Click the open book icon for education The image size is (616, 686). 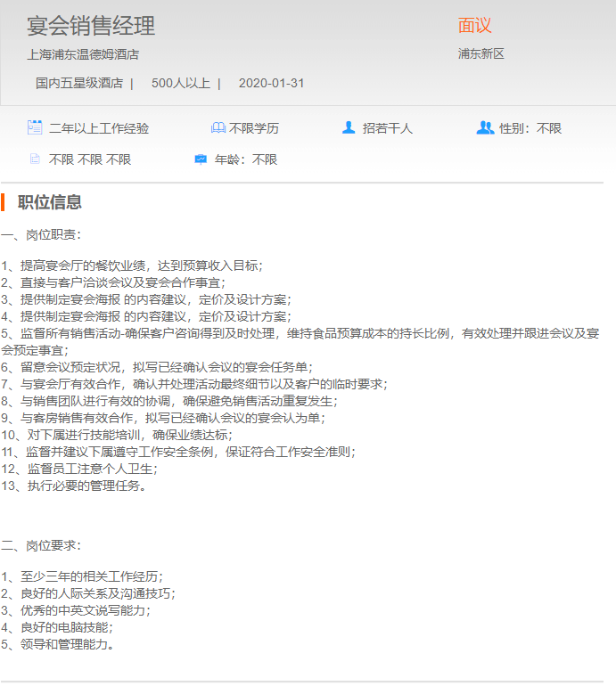[x=218, y=128]
